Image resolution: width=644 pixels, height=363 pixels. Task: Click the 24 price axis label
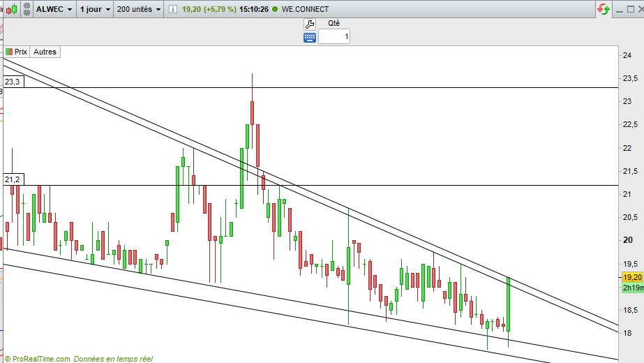point(627,55)
